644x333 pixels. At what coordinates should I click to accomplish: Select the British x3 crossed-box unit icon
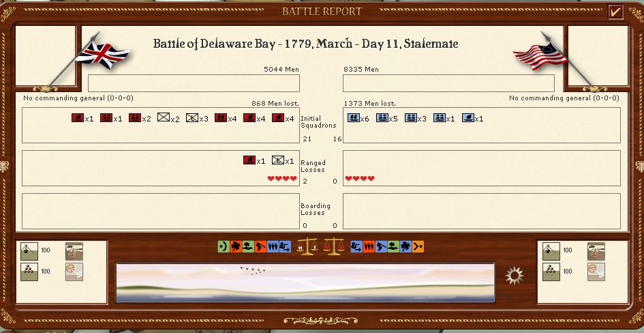(x=191, y=118)
